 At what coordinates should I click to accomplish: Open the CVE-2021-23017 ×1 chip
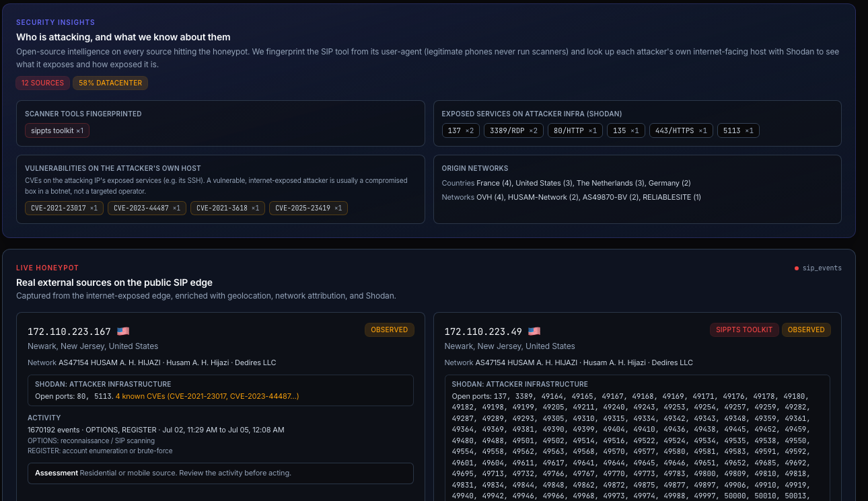coord(64,208)
